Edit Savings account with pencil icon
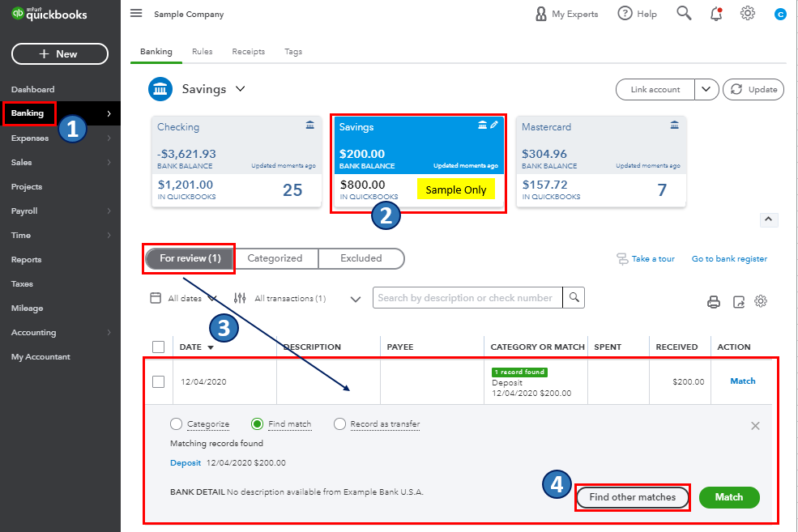The width and height of the screenshot is (798, 532). point(495,125)
